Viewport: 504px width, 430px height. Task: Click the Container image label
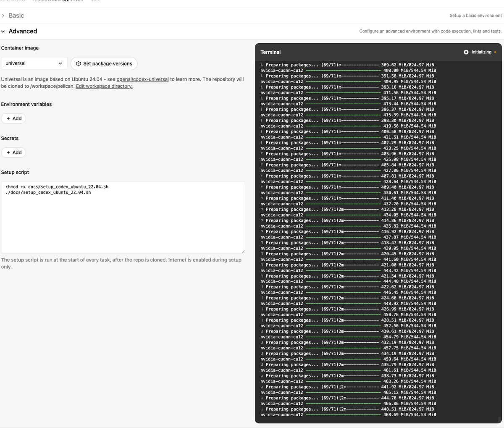20,48
